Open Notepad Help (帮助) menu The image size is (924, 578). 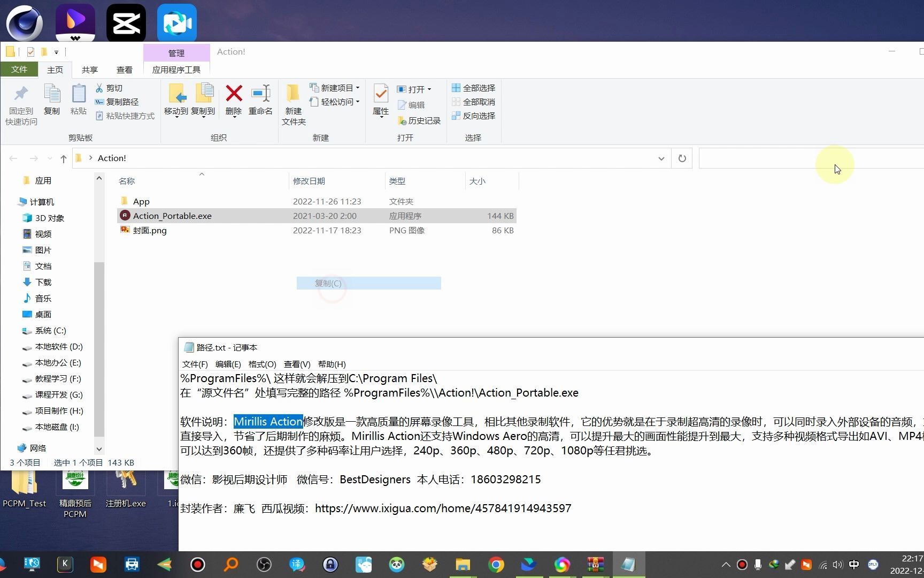click(332, 364)
